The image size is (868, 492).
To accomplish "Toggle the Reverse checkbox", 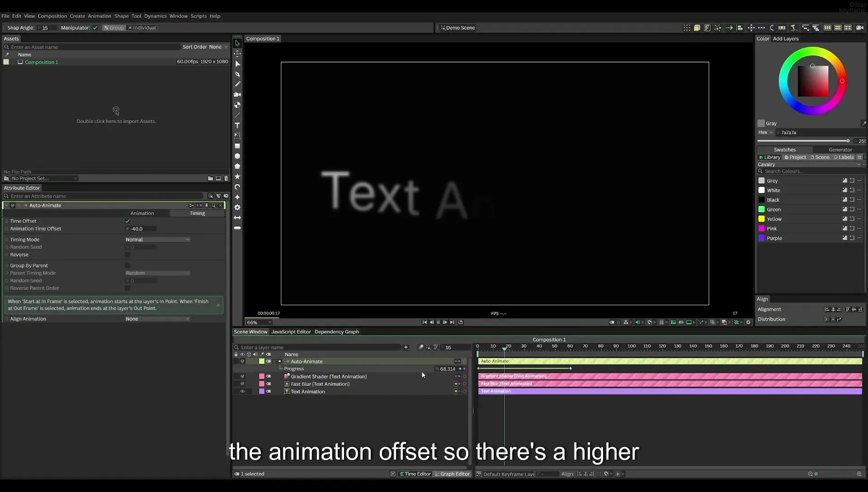I will (x=127, y=255).
